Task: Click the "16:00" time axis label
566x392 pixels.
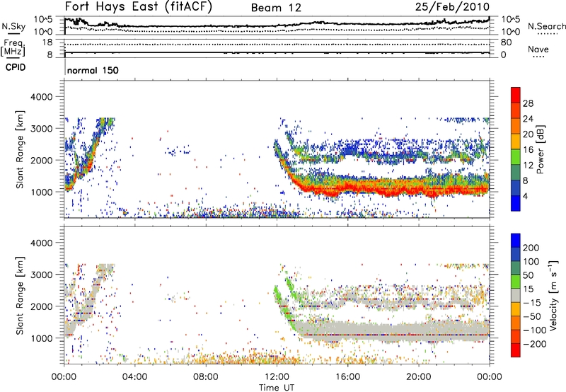Action: [347, 377]
